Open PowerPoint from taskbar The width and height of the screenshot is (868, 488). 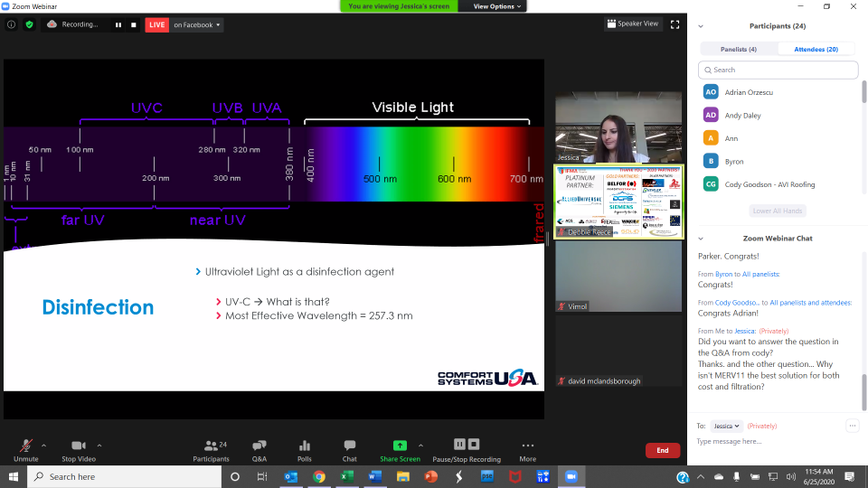[x=430, y=476]
